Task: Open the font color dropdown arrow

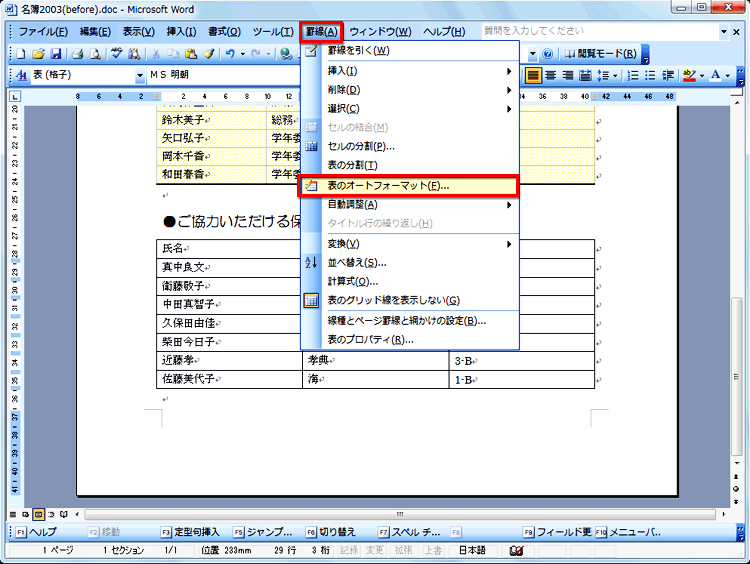Action: click(728, 76)
